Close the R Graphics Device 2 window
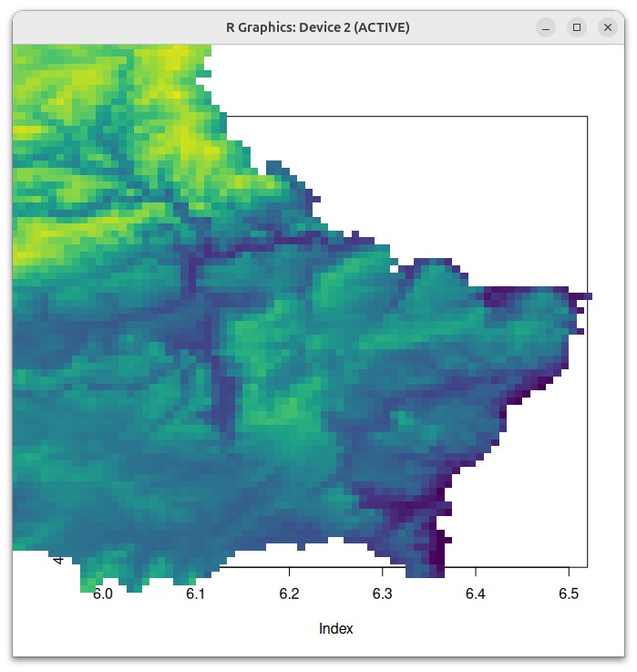This screenshot has width=637, height=672. point(608,27)
